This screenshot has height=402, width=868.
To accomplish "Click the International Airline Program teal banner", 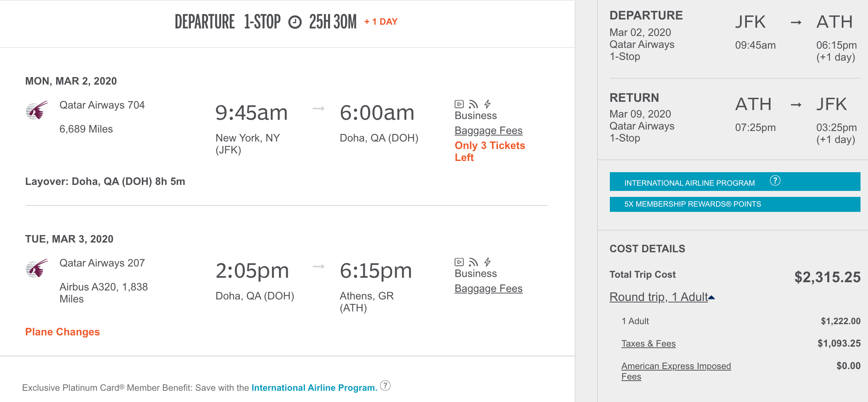I will tap(689, 183).
